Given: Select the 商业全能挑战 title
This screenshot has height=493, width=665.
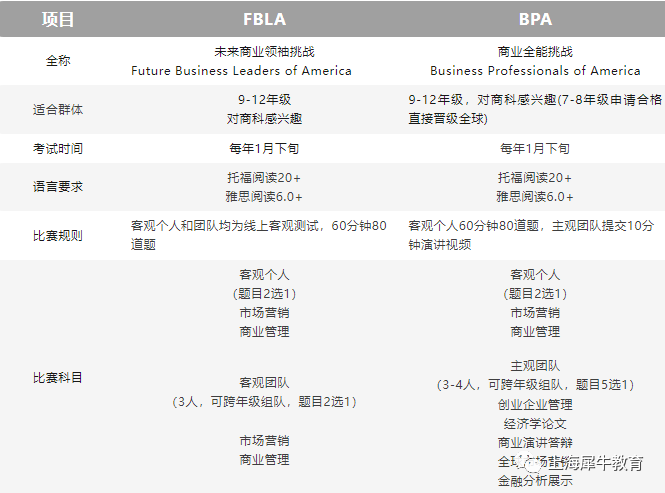Looking at the screenshot, I should [535, 52].
